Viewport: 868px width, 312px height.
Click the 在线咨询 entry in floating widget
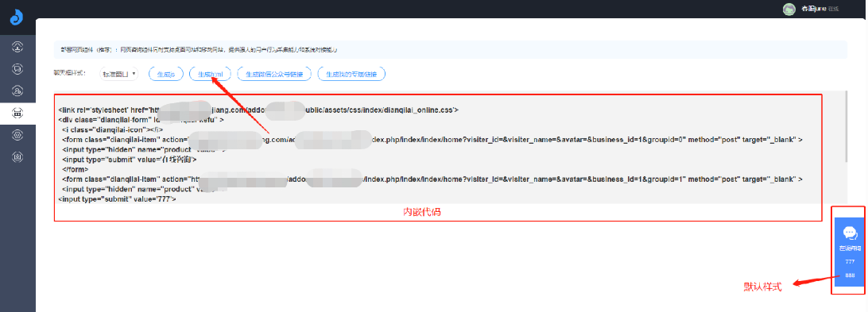coord(850,248)
